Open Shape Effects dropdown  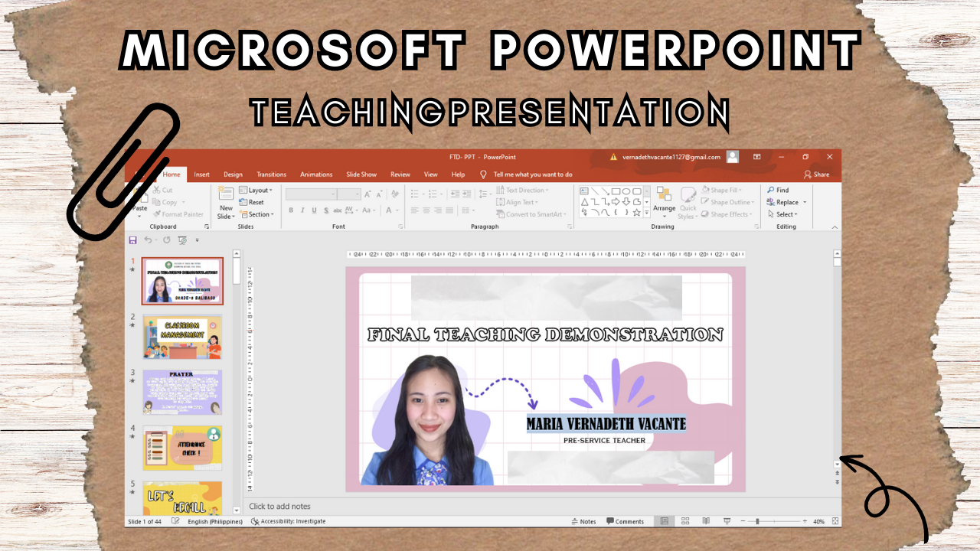pos(727,214)
